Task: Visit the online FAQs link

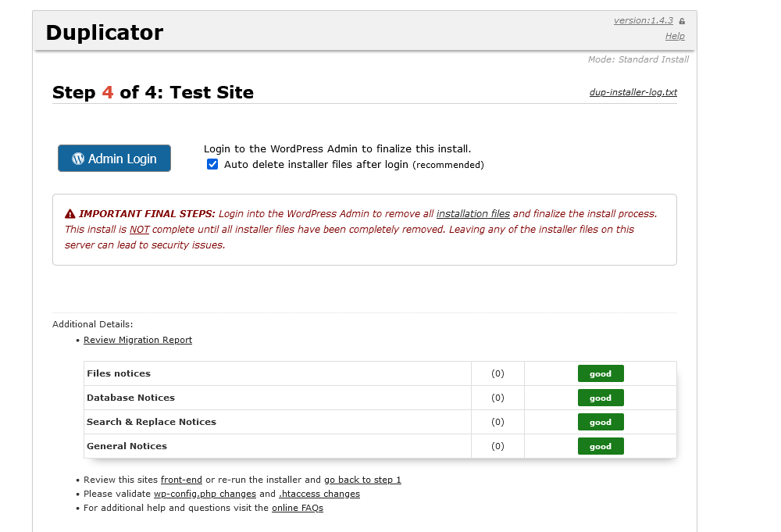Action: 298,508
